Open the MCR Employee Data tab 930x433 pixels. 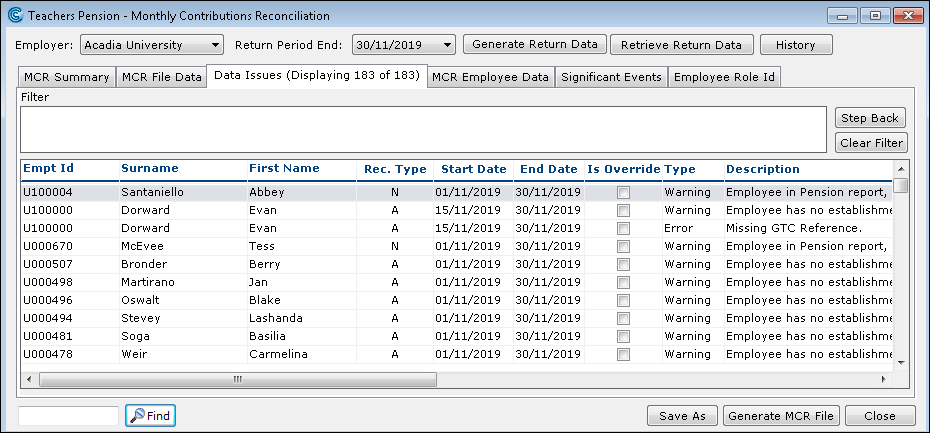(491, 77)
